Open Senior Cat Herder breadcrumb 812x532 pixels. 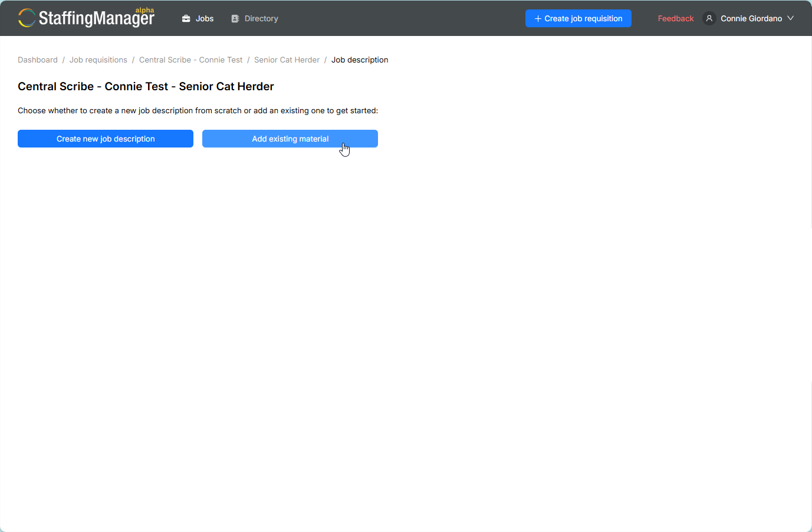pos(287,60)
